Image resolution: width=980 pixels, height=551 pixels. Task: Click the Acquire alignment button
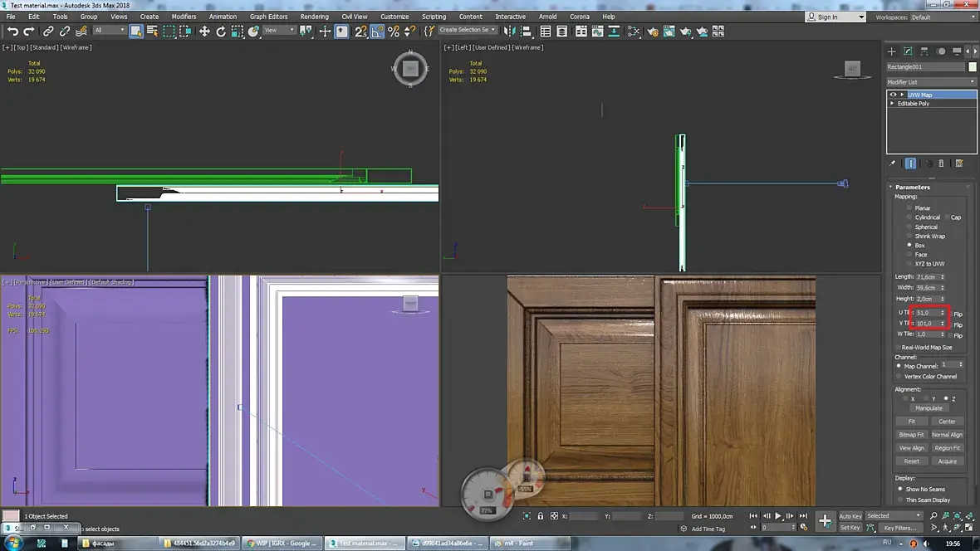point(947,461)
